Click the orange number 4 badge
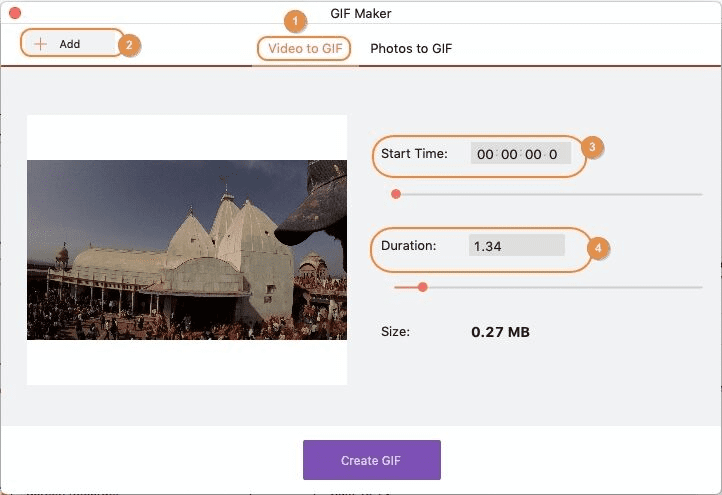 [599, 247]
